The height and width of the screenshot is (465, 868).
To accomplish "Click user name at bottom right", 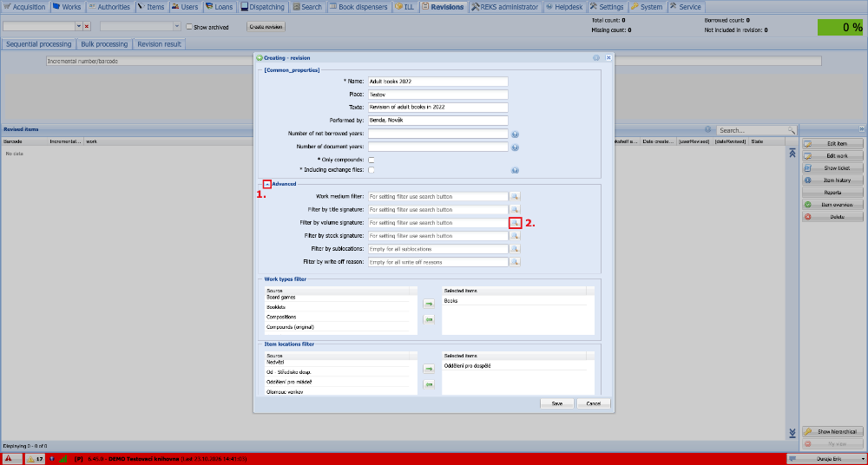I will 828,459.
